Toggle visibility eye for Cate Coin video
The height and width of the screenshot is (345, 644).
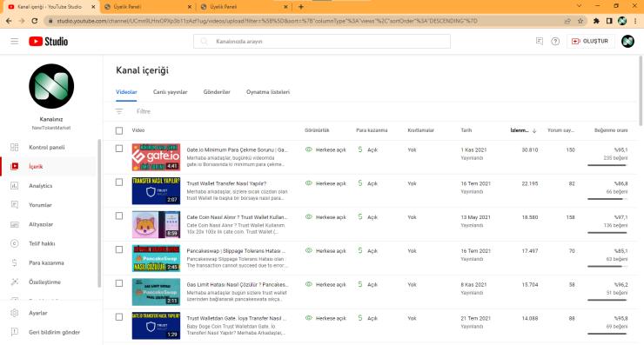tap(309, 217)
